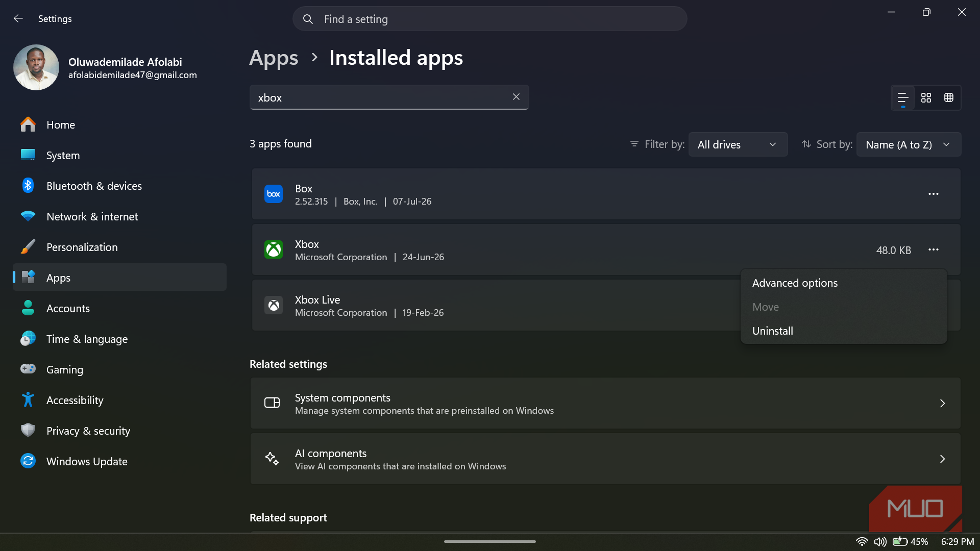
Task: Click the Personalization paintbrush icon
Action: (28, 247)
